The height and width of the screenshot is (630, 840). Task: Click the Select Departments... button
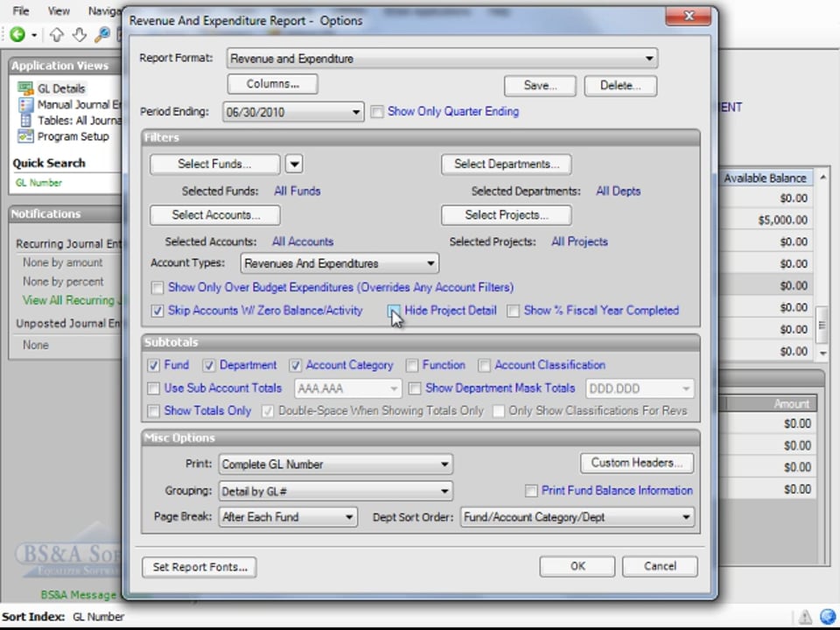(507, 164)
